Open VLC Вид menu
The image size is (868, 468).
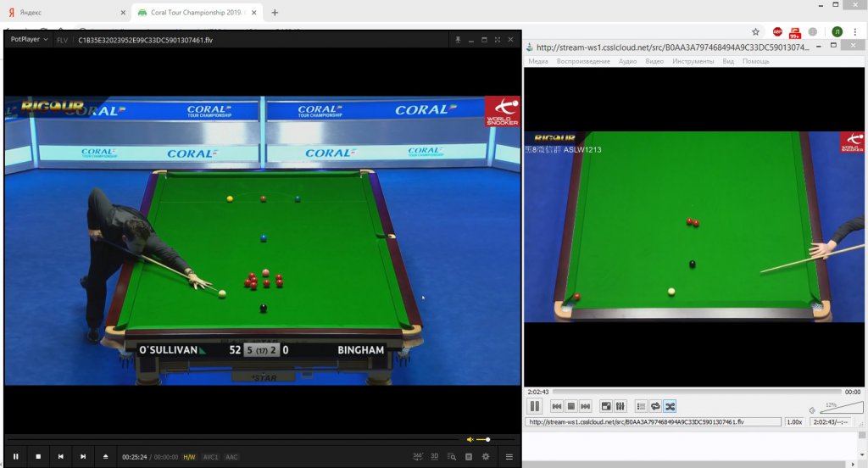pyautogui.click(x=728, y=61)
